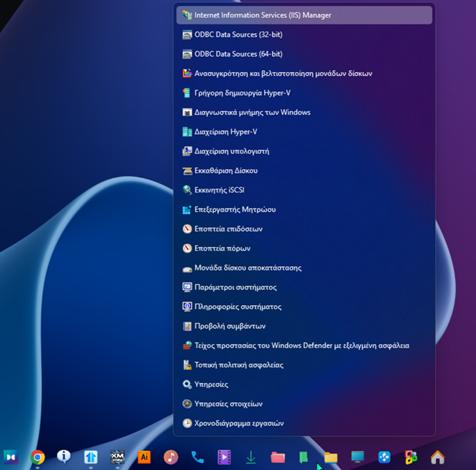Click the home house taskbar icon
476x470 pixels.
(x=438, y=457)
